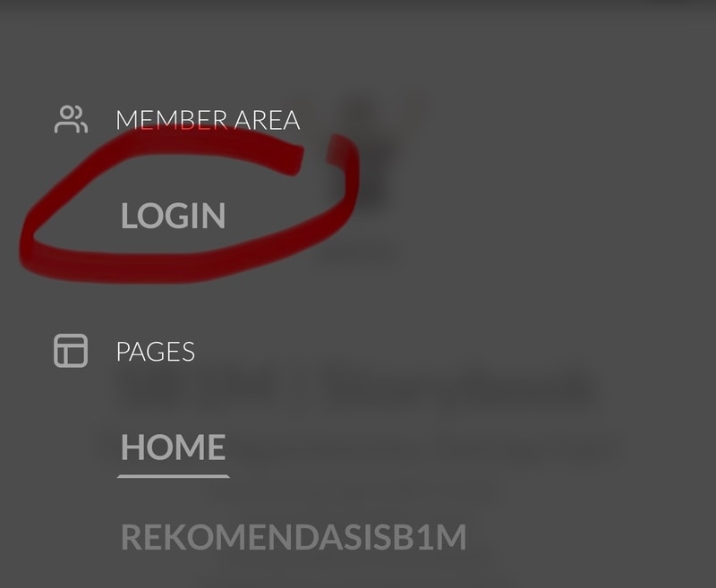Click the Member Area people icon
716x588 pixels.
click(x=71, y=120)
